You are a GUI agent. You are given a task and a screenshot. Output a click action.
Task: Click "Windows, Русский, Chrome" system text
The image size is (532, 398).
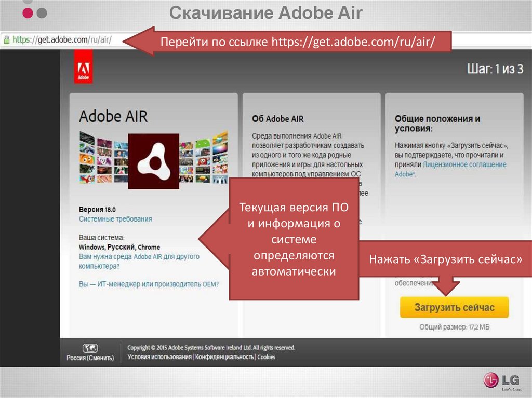119,247
